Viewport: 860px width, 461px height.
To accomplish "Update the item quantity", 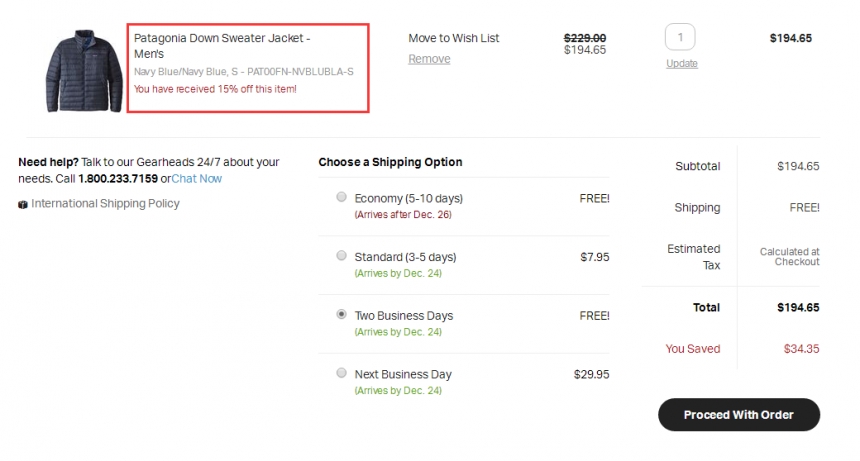I will click(682, 64).
